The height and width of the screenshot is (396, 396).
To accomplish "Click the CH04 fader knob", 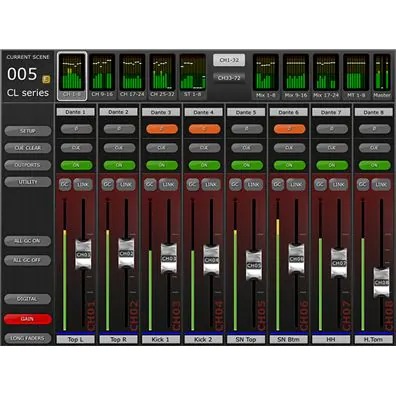I will pos(211,260).
